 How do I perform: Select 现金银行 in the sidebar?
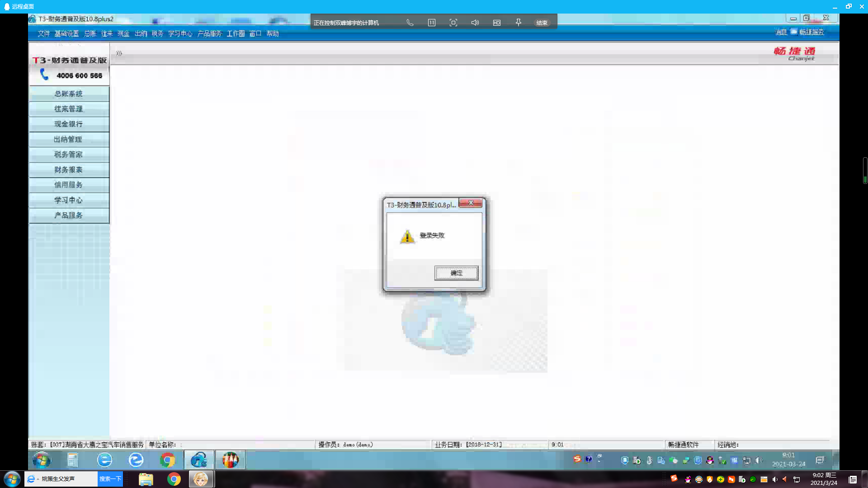69,124
